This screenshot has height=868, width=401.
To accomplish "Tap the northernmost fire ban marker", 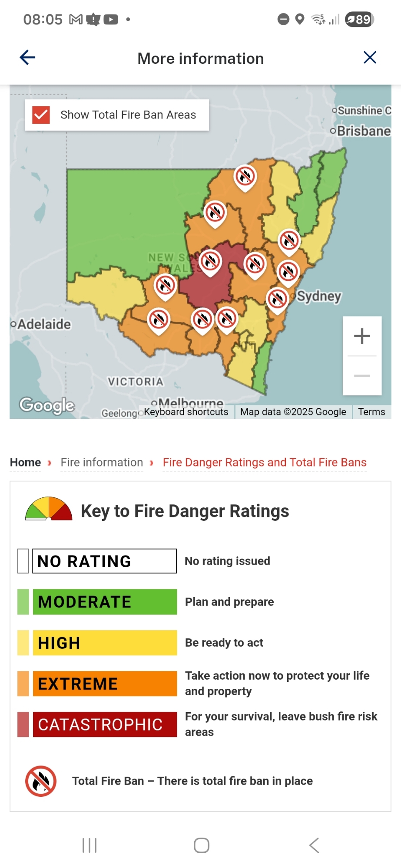I will 245,177.
